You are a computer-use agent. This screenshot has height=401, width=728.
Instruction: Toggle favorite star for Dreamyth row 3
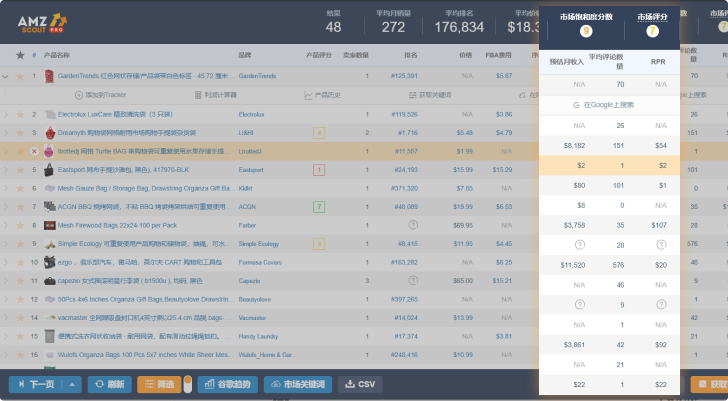pyautogui.click(x=20, y=133)
